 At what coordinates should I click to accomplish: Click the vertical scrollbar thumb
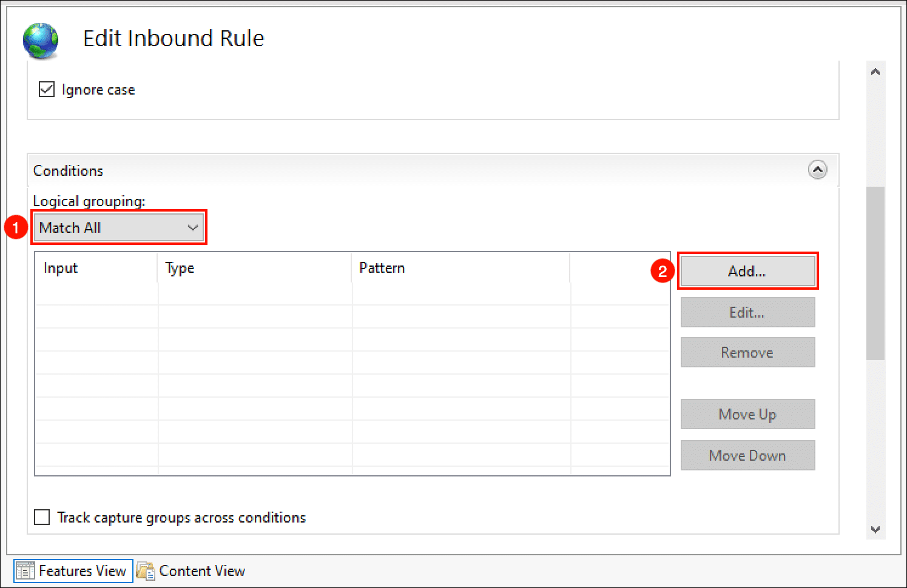[x=875, y=273]
